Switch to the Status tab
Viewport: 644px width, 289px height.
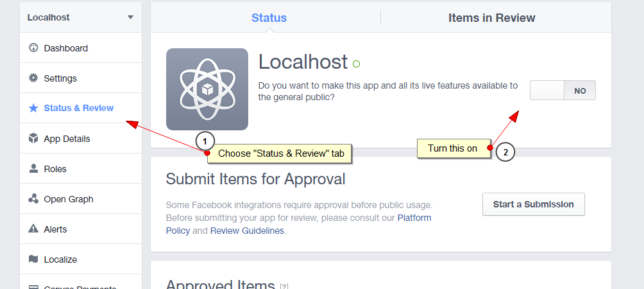[269, 18]
